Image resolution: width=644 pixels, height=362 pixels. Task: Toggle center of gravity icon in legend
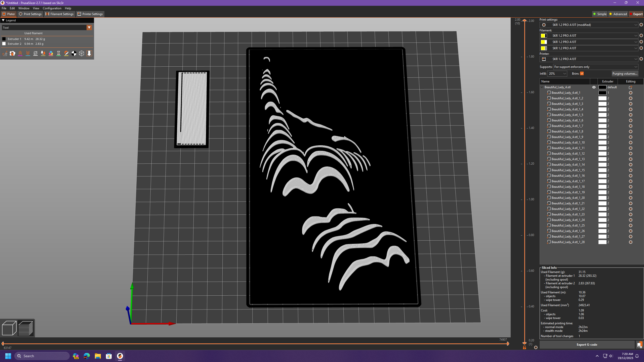click(x=74, y=53)
